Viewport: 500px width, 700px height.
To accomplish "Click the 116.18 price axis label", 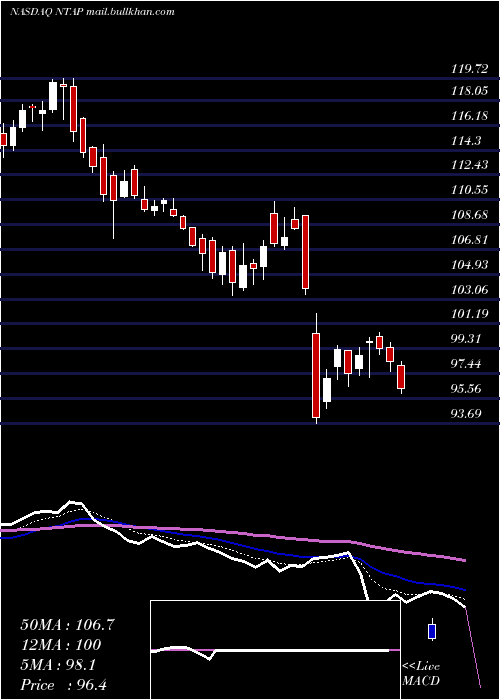I will tap(469, 116).
